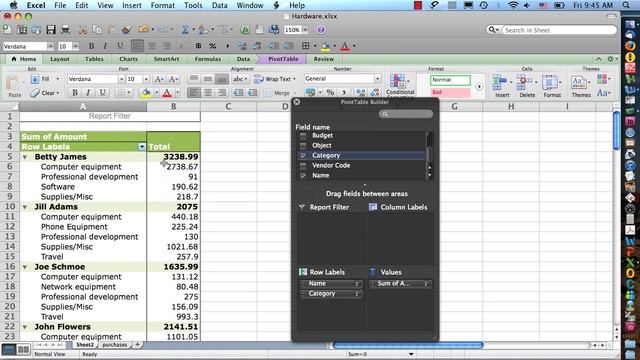Viewport: 640px width, 360px height.
Task: Expand the cell styles gallery arrow
Action: click(479, 87)
